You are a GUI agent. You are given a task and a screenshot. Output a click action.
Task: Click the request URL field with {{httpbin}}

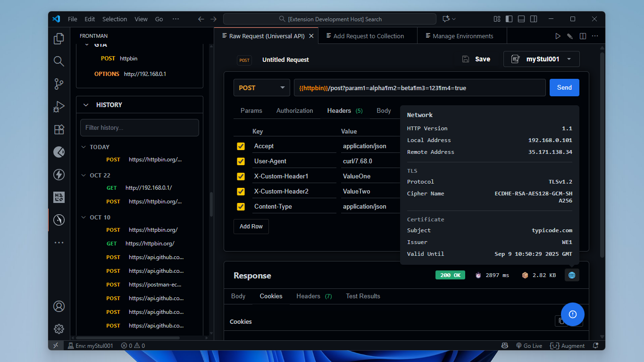[x=420, y=88]
